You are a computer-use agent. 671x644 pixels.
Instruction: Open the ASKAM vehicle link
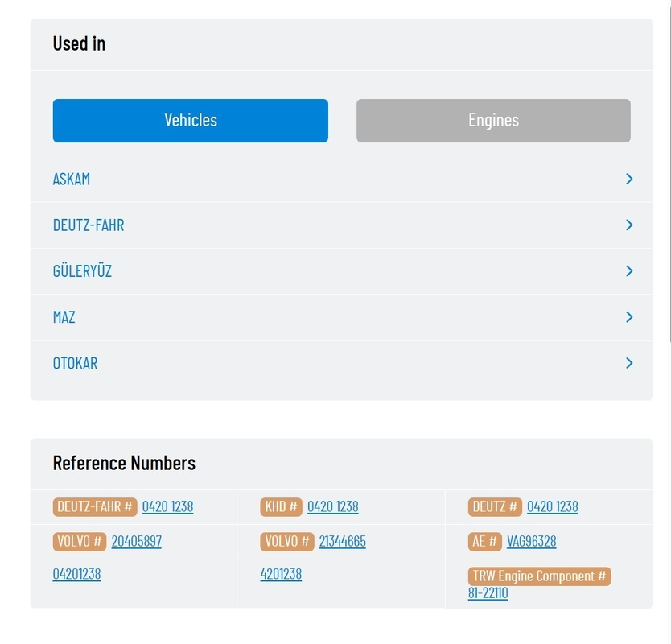click(x=72, y=179)
